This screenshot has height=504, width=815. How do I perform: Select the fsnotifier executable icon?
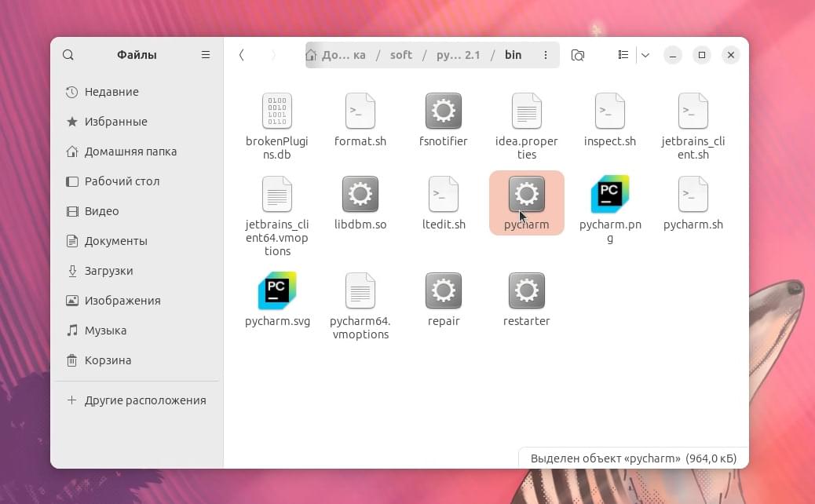pos(444,111)
